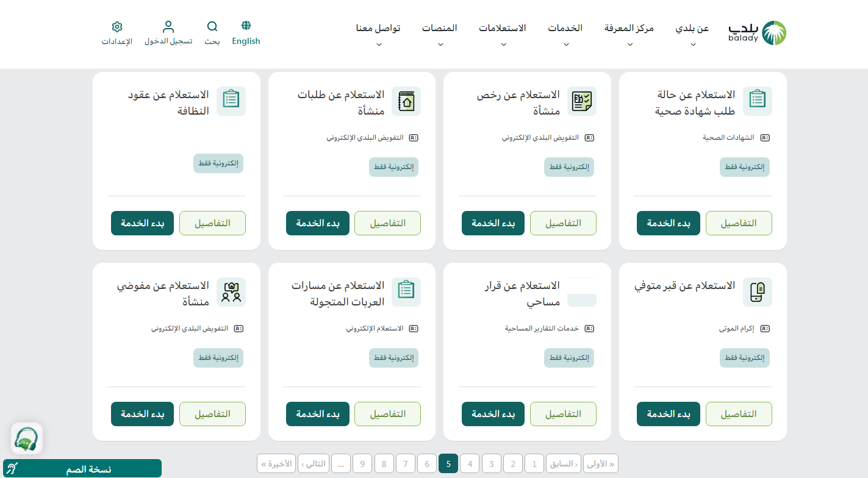This screenshot has width=868, height=478.
Task: Go to page 6
Action: [427, 464]
